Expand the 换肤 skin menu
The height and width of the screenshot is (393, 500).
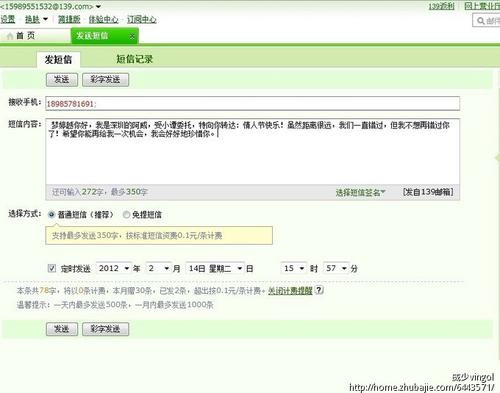tap(36, 19)
